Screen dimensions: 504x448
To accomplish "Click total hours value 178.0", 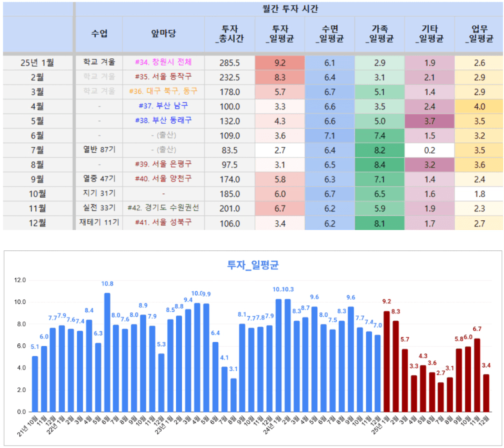I will (229, 92).
